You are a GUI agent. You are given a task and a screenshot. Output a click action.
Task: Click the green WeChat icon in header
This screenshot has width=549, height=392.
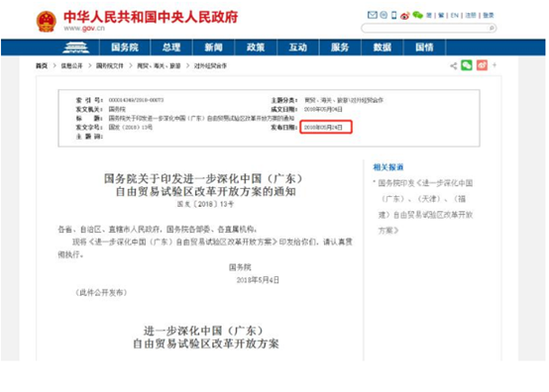[417, 15]
